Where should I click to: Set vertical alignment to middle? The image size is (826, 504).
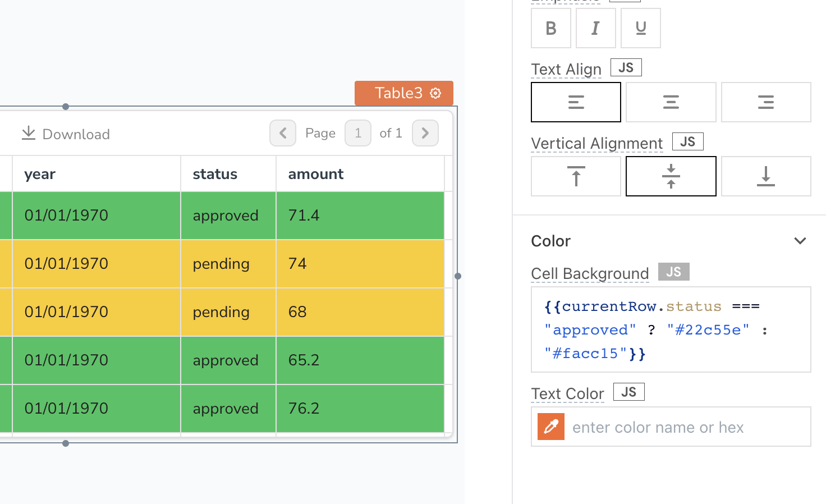point(671,176)
